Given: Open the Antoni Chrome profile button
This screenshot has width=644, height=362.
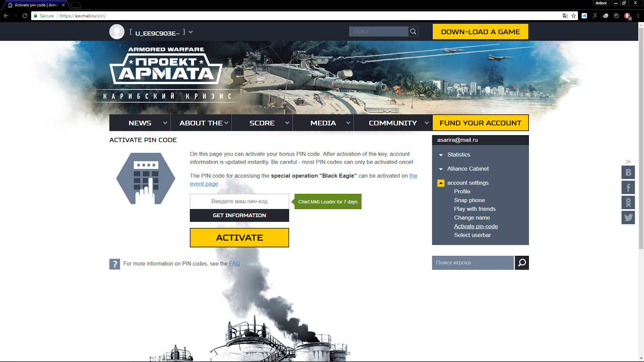Looking at the screenshot, I should tap(601, 3).
